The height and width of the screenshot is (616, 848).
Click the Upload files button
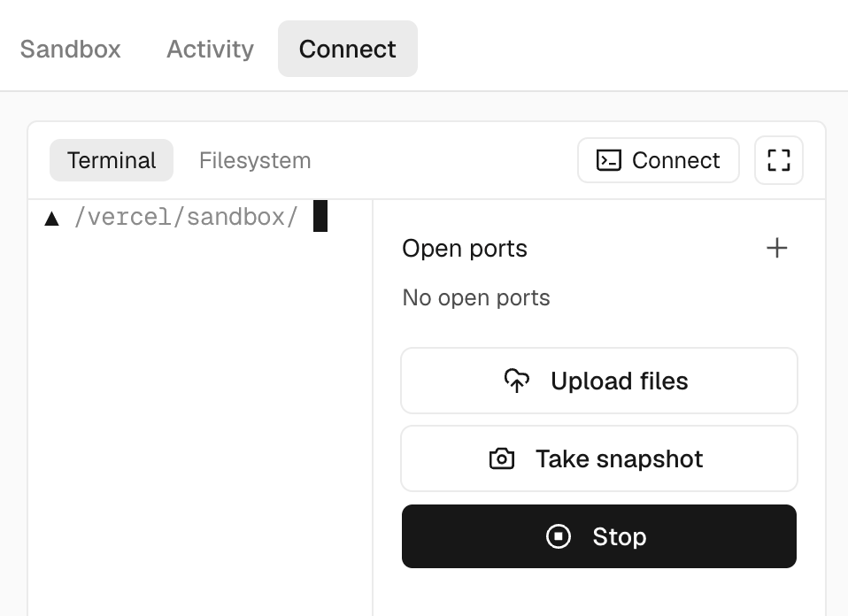tap(599, 381)
